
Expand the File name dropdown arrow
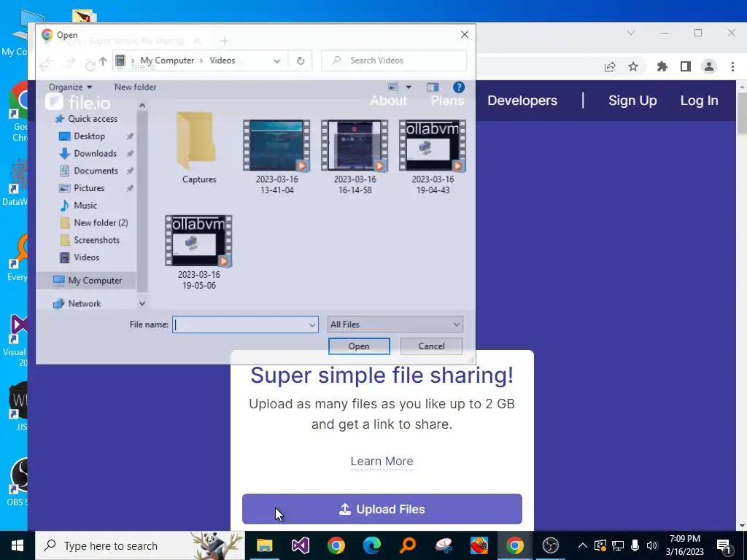312,324
